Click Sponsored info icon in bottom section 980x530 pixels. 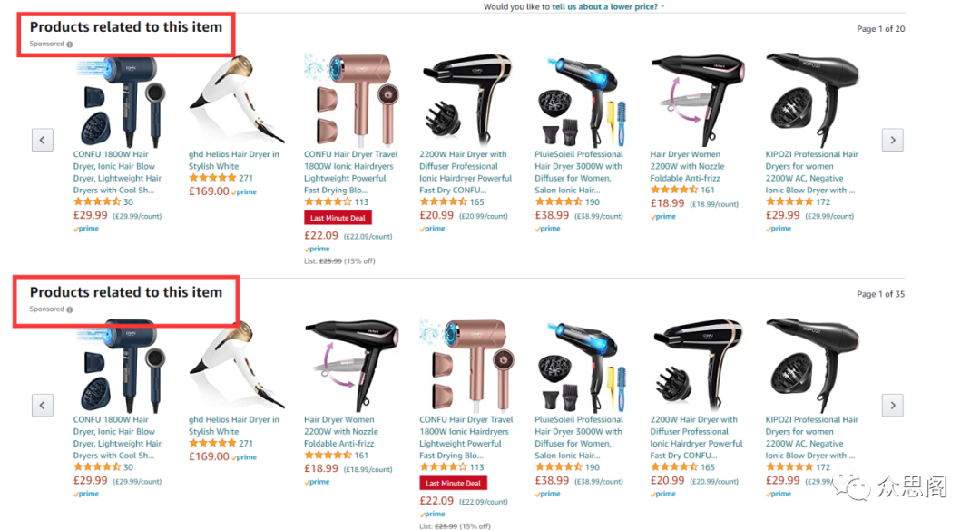(x=70, y=309)
